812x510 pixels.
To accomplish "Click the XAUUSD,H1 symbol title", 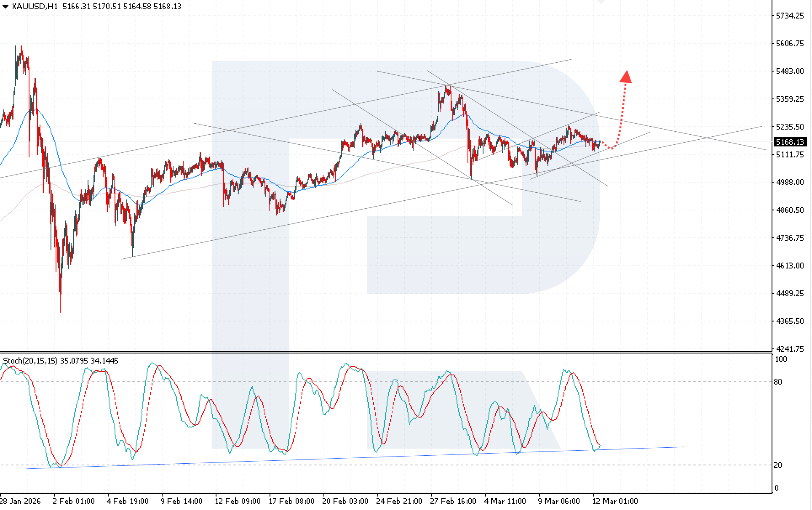I will pos(35,6).
